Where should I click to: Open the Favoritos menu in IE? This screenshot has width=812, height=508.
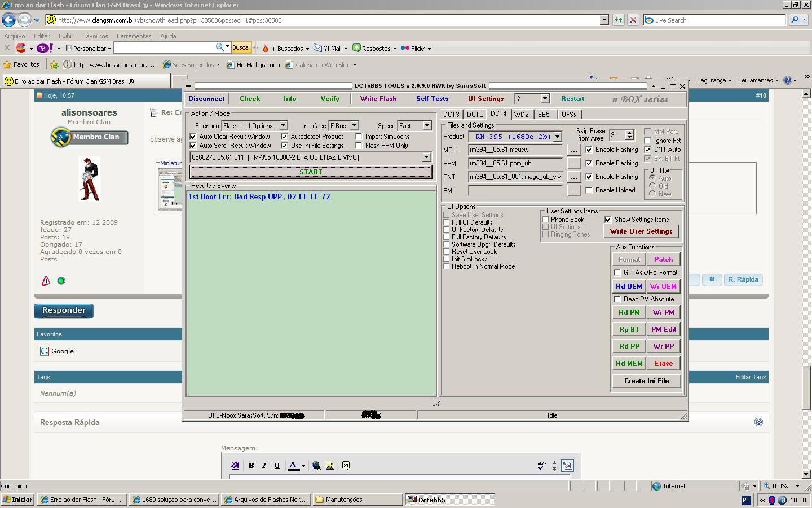click(95, 36)
